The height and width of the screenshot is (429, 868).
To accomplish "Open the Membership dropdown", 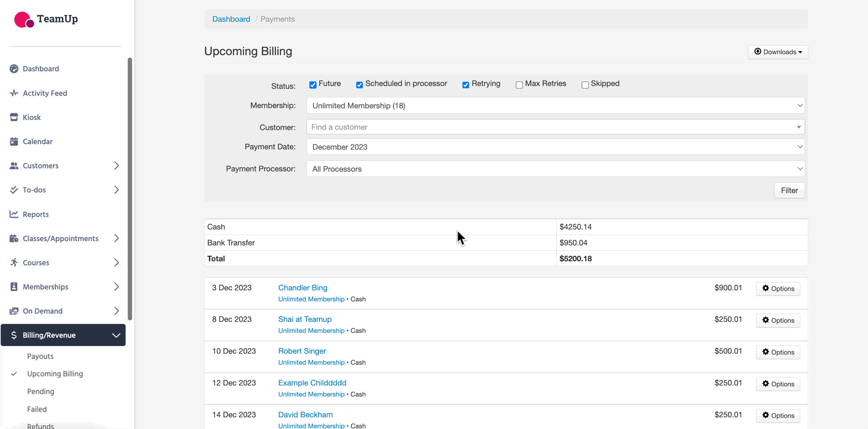I will (555, 106).
